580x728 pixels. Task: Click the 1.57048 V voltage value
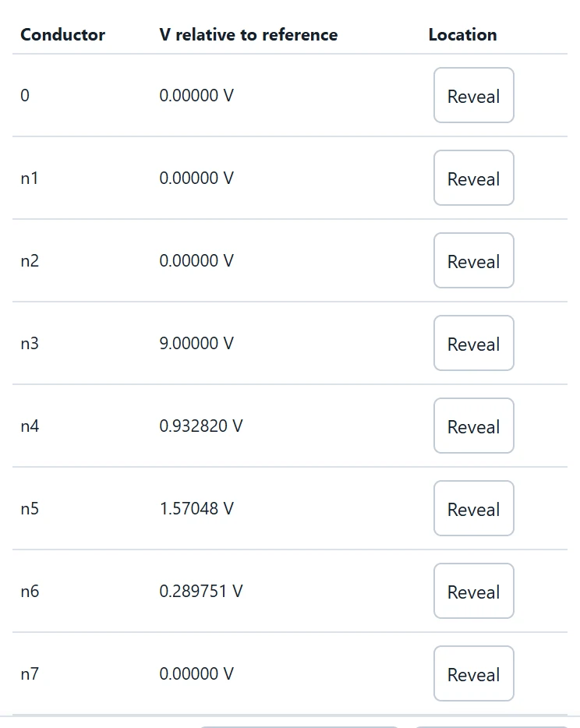[x=196, y=508]
